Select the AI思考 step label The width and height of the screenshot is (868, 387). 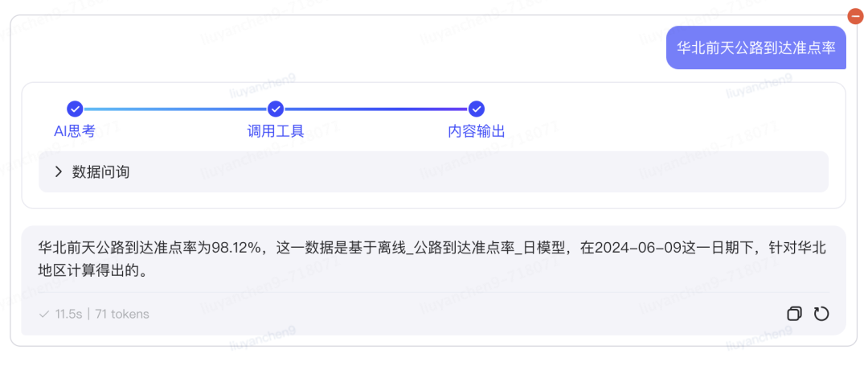coord(75,131)
